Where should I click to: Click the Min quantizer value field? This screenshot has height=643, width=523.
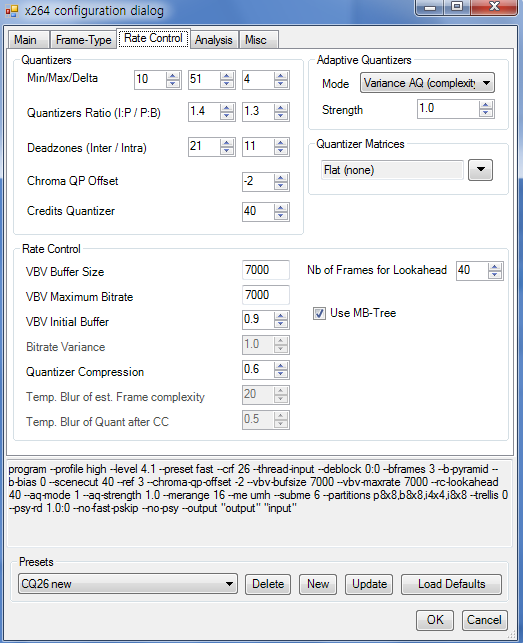coord(150,80)
